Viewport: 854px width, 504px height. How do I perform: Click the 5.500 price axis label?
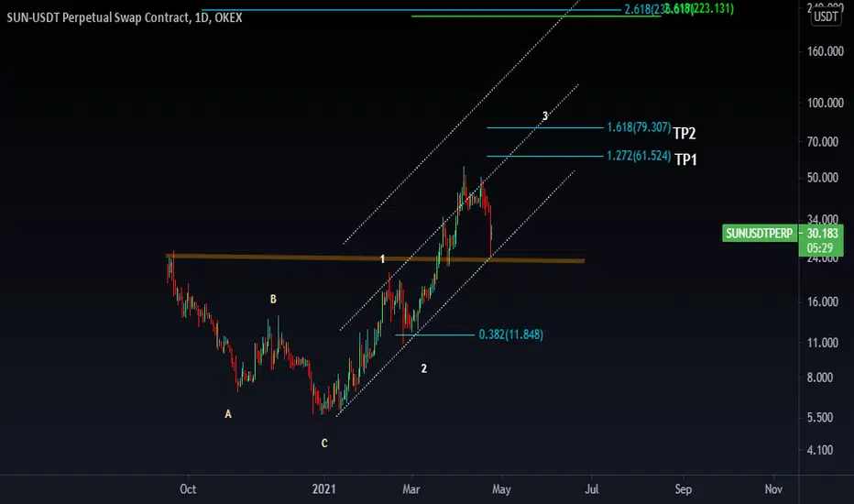pos(820,417)
